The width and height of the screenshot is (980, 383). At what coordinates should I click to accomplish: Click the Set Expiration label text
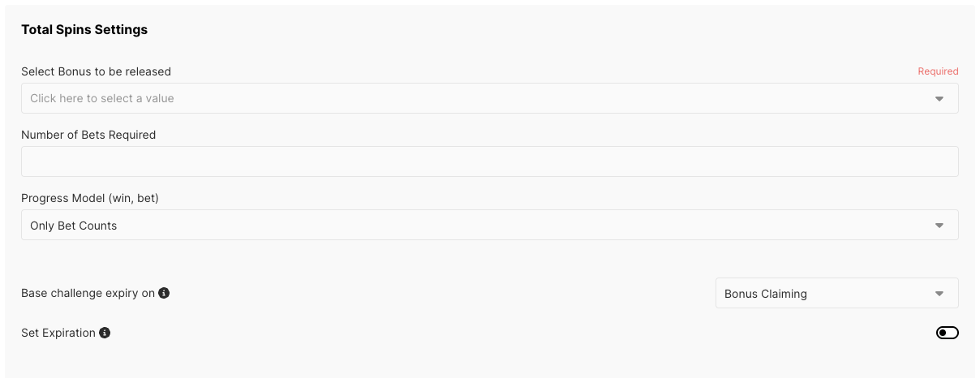[x=58, y=333]
